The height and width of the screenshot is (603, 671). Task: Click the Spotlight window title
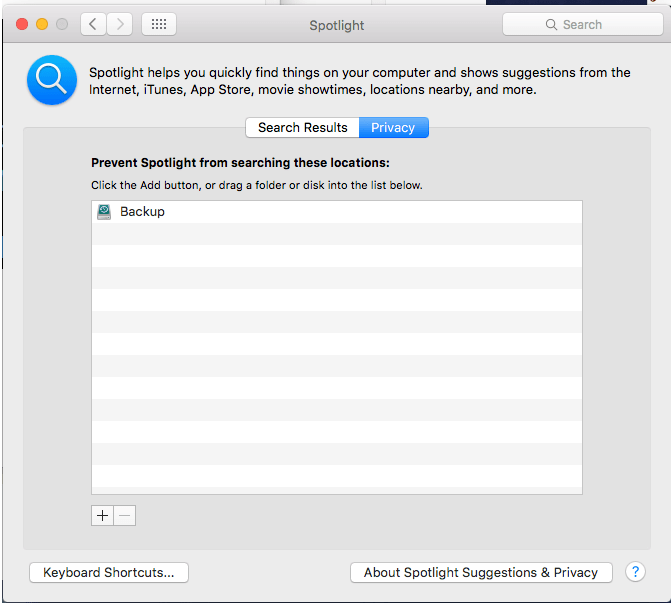point(337,26)
